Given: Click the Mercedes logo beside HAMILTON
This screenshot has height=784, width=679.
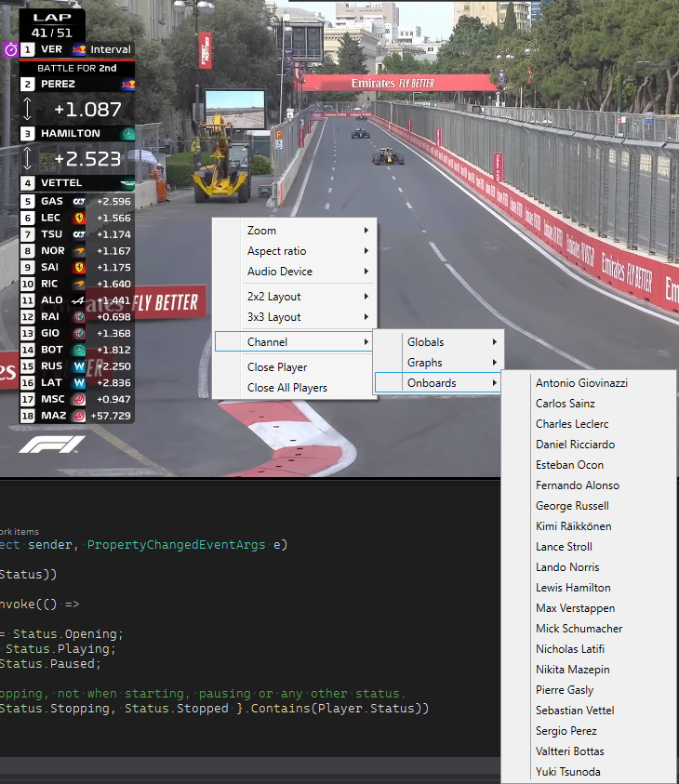Looking at the screenshot, I should point(128,134).
